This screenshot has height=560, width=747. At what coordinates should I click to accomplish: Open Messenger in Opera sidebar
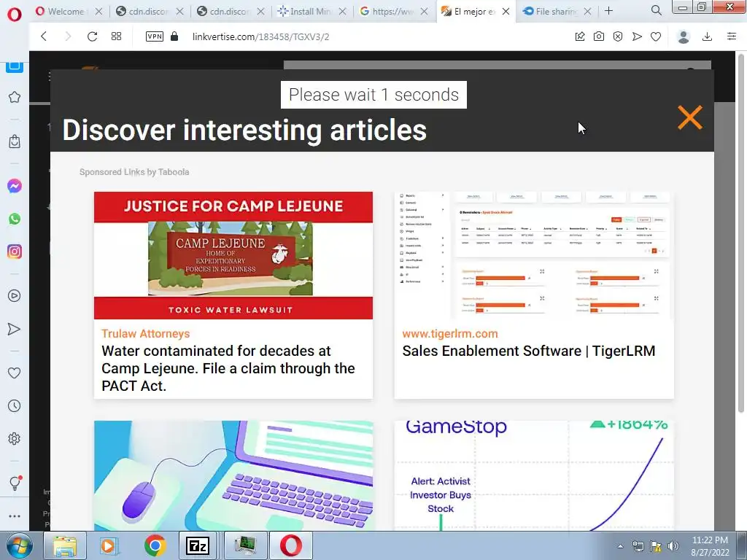15,186
